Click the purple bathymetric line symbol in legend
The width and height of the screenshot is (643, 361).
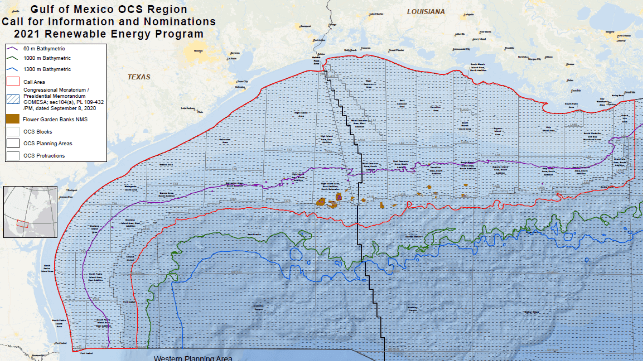13,48
